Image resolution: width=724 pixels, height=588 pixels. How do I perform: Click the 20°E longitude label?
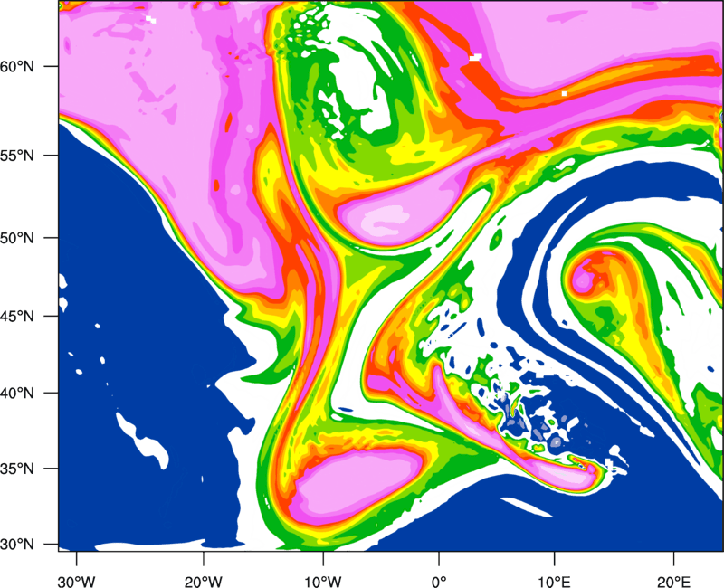673,582
